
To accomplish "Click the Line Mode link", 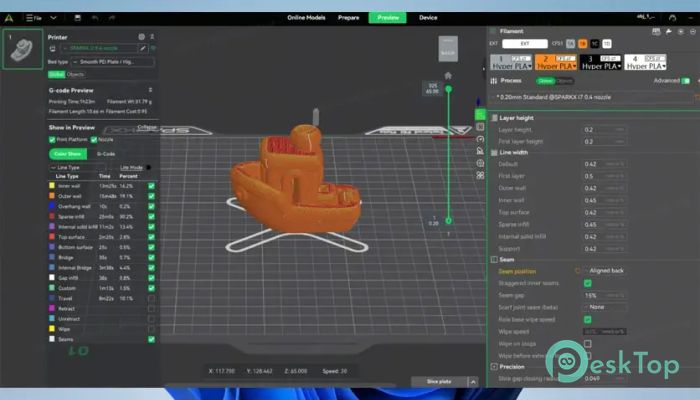I will (x=131, y=167).
